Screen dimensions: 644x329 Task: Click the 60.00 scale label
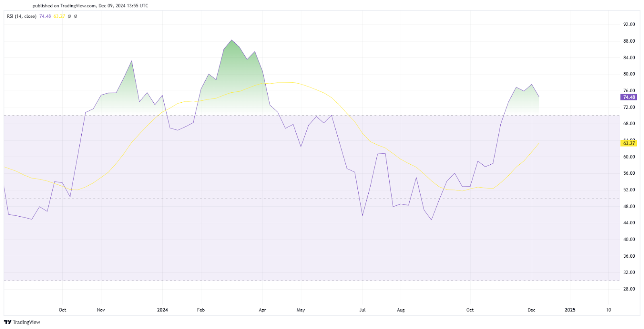click(x=629, y=157)
